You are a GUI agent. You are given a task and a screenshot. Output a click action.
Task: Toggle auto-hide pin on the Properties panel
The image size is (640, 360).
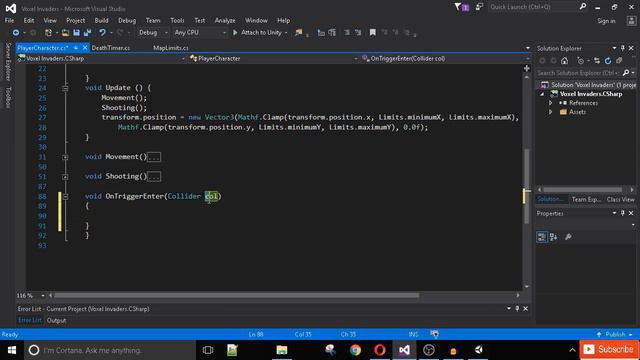click(x=622, y=213)
